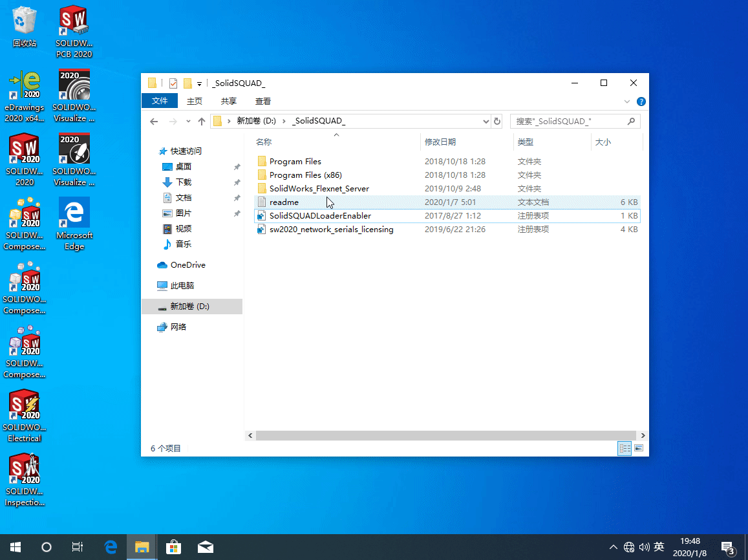Launch SOLIDWORKS PCB 2020 shortcut

tap(74, 32)
